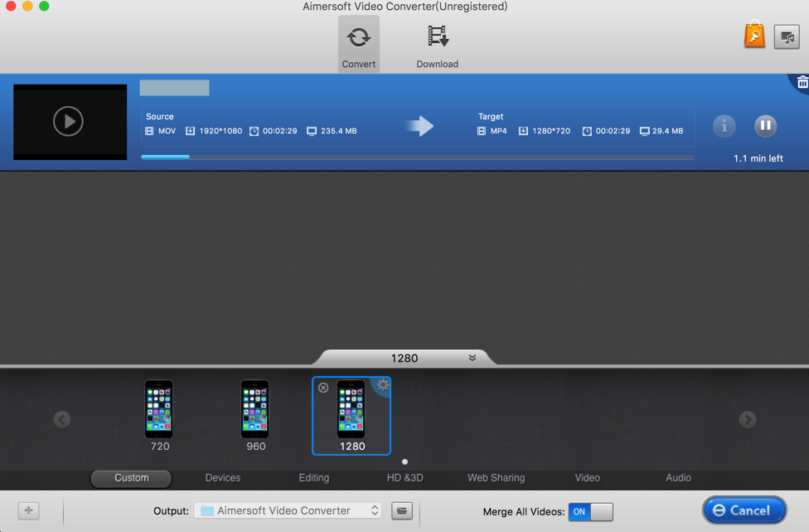The width and height of the screenshot is (809, 532).
Task: Click the source-to-target conversion arrow
Action: [x=419, y=126]
